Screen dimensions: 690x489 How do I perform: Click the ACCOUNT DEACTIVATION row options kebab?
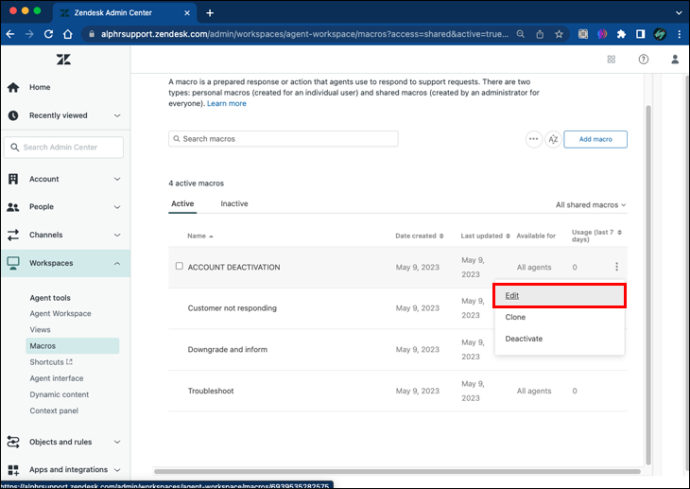(x=617, y=267)
